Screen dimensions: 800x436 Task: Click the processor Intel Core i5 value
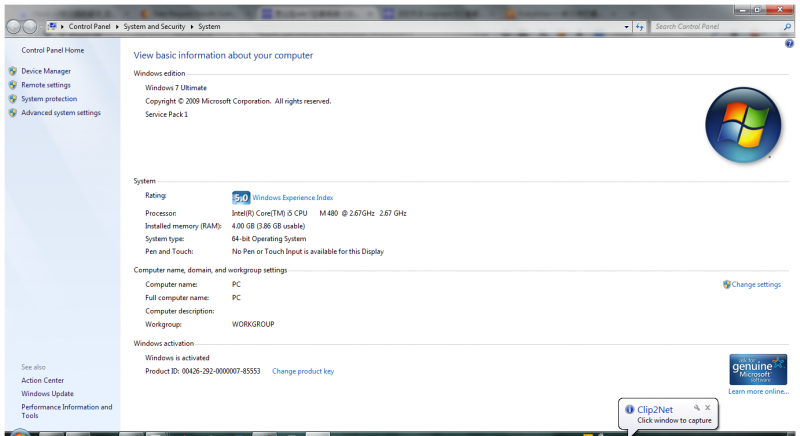(x=319, y=213)
